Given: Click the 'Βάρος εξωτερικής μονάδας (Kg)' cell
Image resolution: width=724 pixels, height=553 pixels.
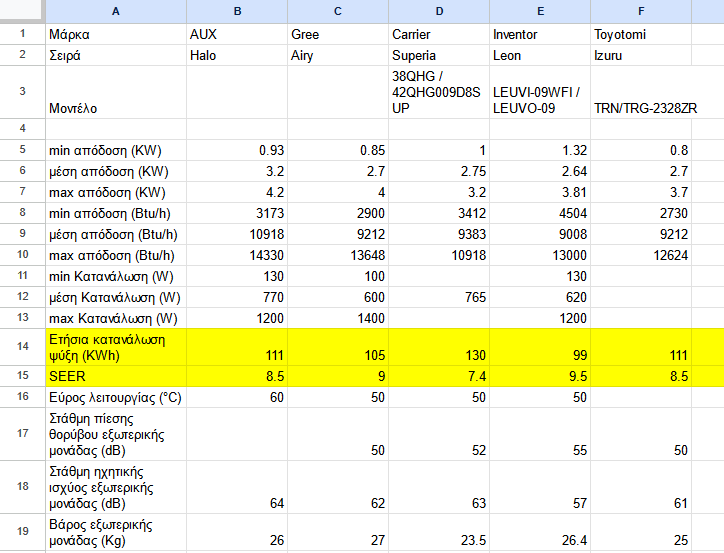Looking at the screenshot, I should [x=116, y=532].
